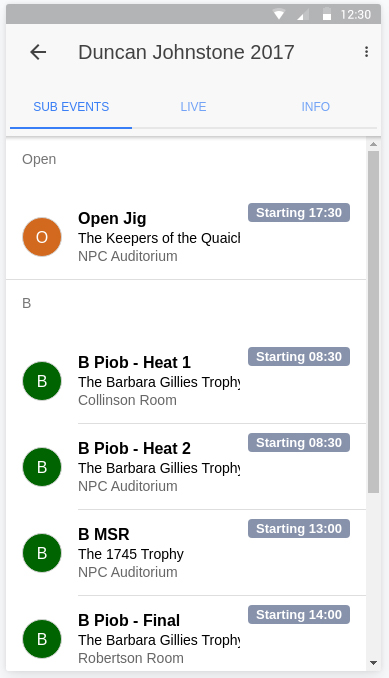Click the scrollbar up arrow
The image size is (389, 678).
point(373,144)
